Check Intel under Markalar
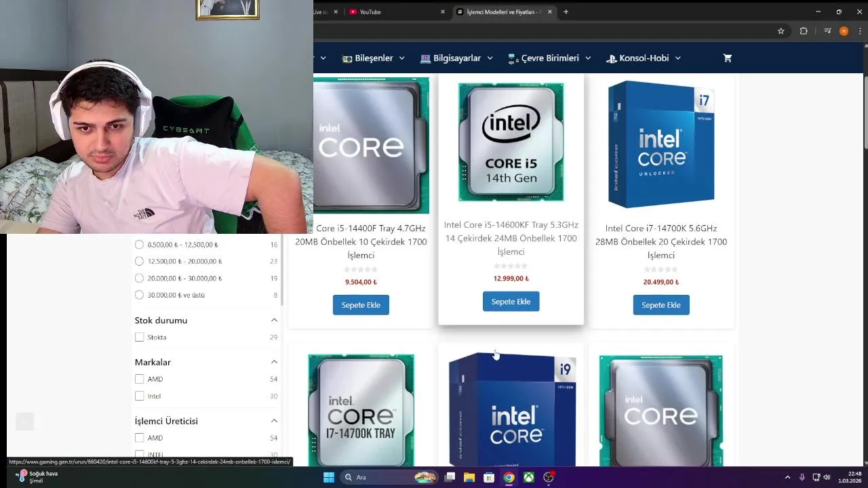Viewport: 868px width, 488px height. 139,396
